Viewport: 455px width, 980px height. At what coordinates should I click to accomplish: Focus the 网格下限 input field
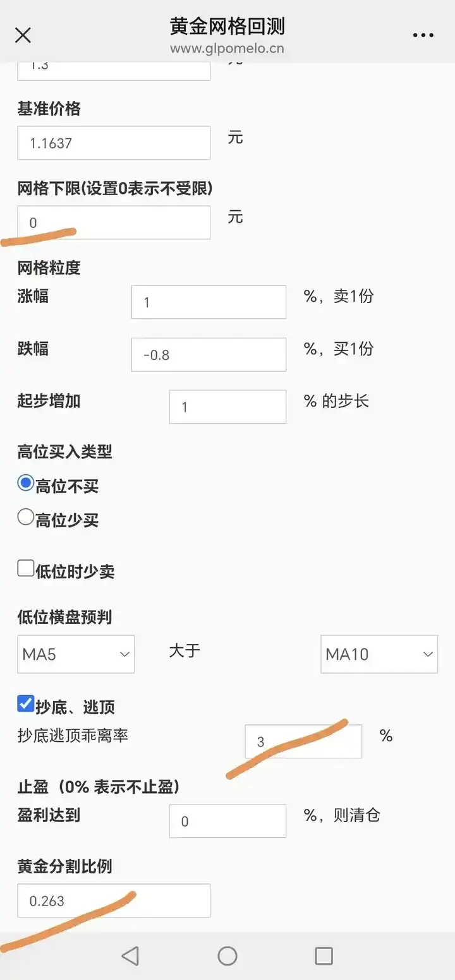(114, 222)
